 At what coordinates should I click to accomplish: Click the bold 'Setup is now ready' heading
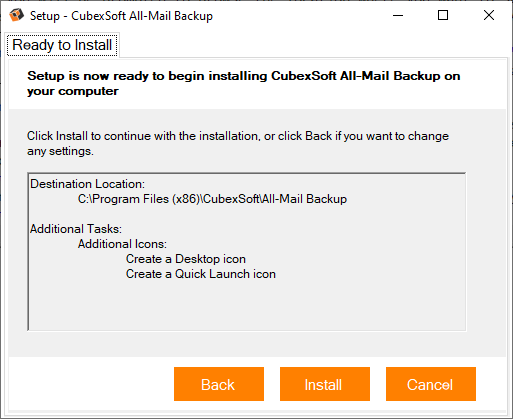click(x=243, y=83)
